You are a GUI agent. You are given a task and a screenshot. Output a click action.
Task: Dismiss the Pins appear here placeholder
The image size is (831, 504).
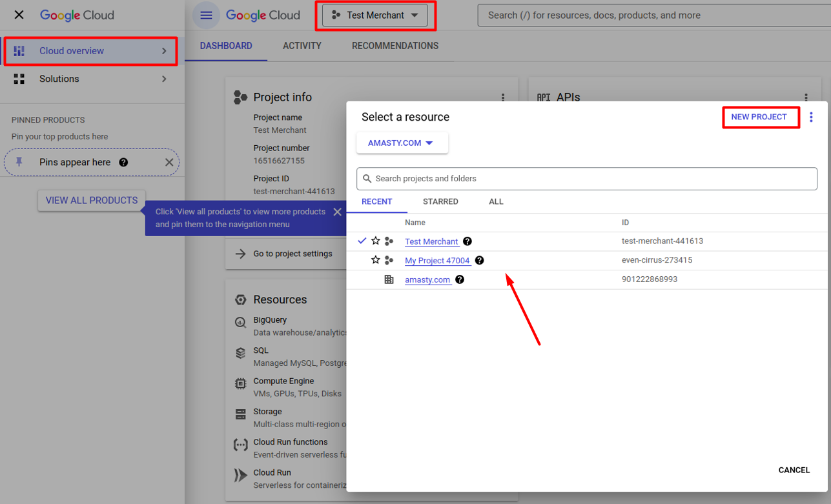click(169, 162)
